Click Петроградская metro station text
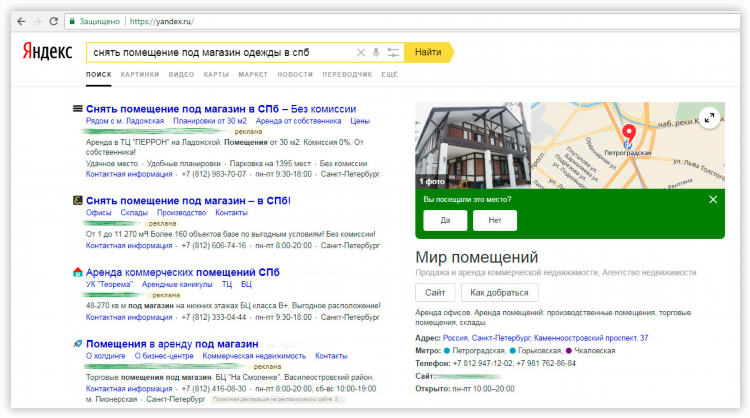Viewport: 750px width, 418px height. point(478,351)
